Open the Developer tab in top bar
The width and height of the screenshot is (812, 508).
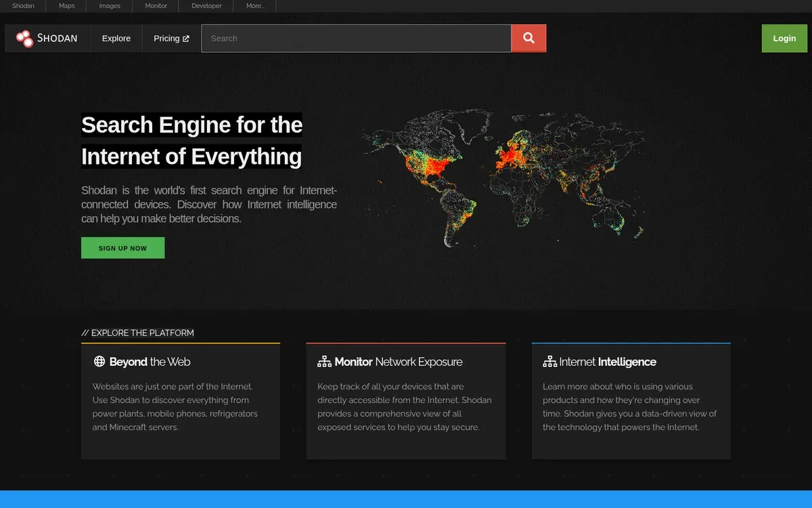[x=206, y=6]
